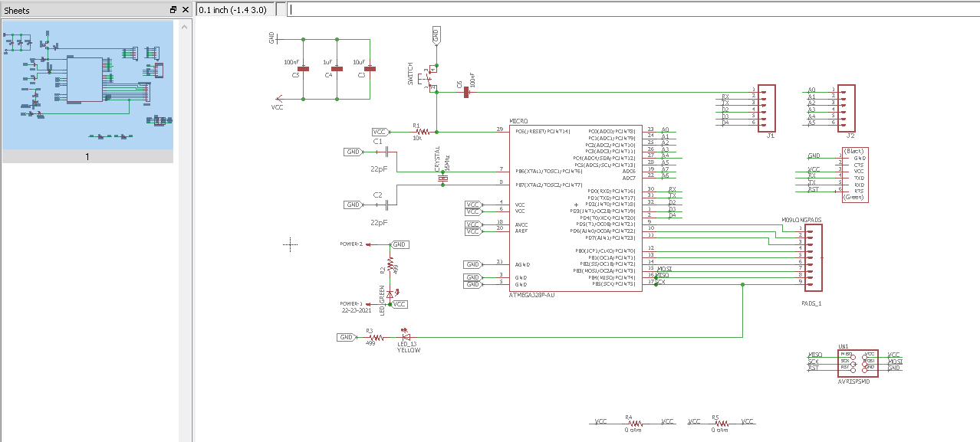Select the "MICRO" name label

click(x=518, y=121)
